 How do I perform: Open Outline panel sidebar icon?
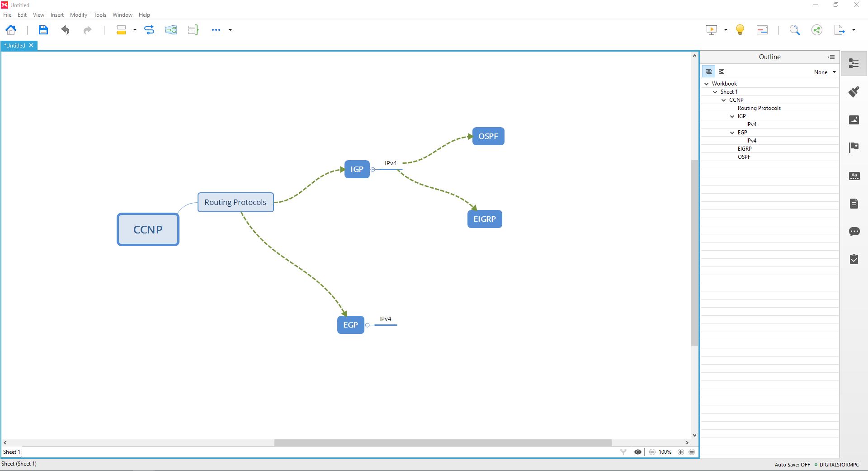coord(854,63)
